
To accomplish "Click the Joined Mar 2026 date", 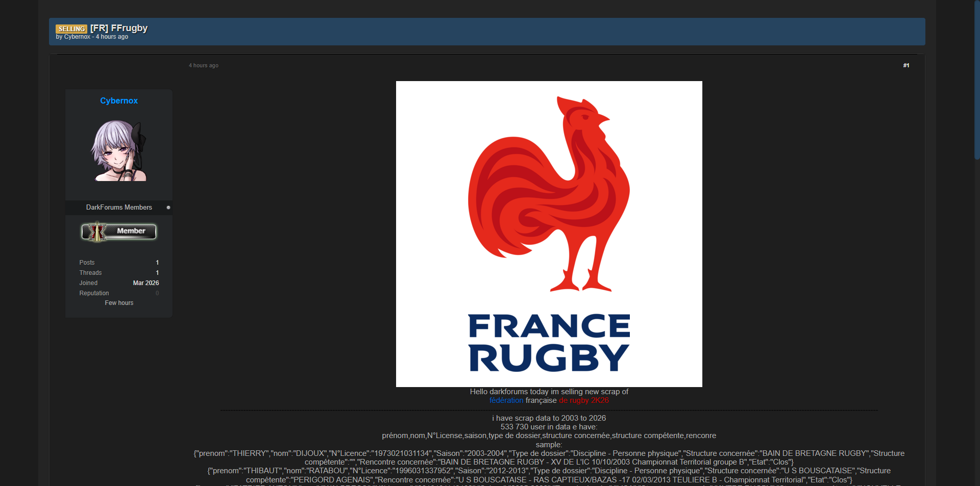I will 146,283.
